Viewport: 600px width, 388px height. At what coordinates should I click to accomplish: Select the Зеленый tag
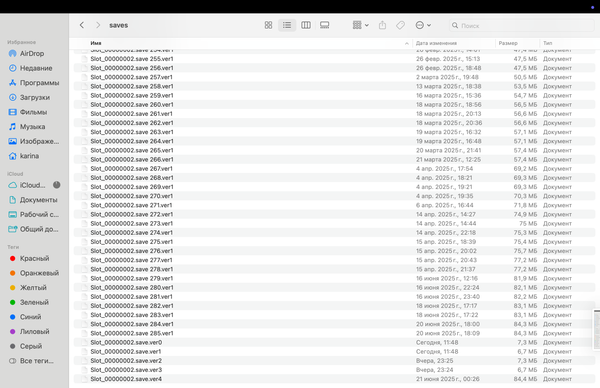coord(34,302)
